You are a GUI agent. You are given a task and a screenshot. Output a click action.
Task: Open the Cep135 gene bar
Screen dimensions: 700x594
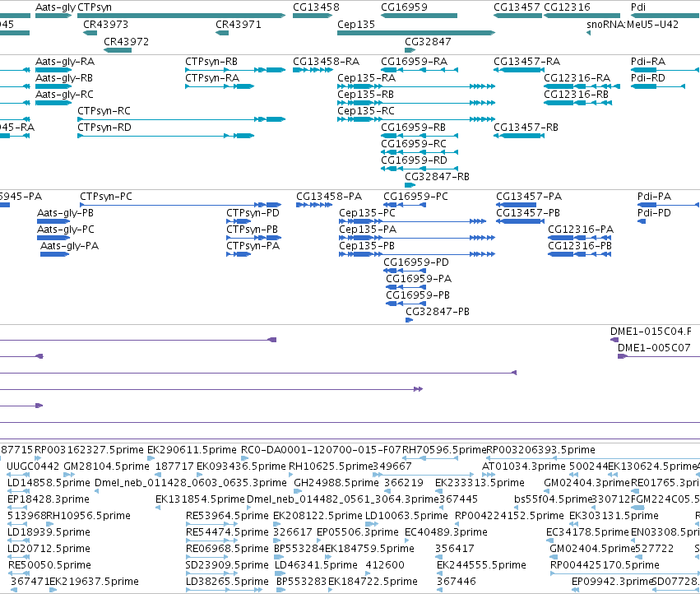tap(416, 33)
